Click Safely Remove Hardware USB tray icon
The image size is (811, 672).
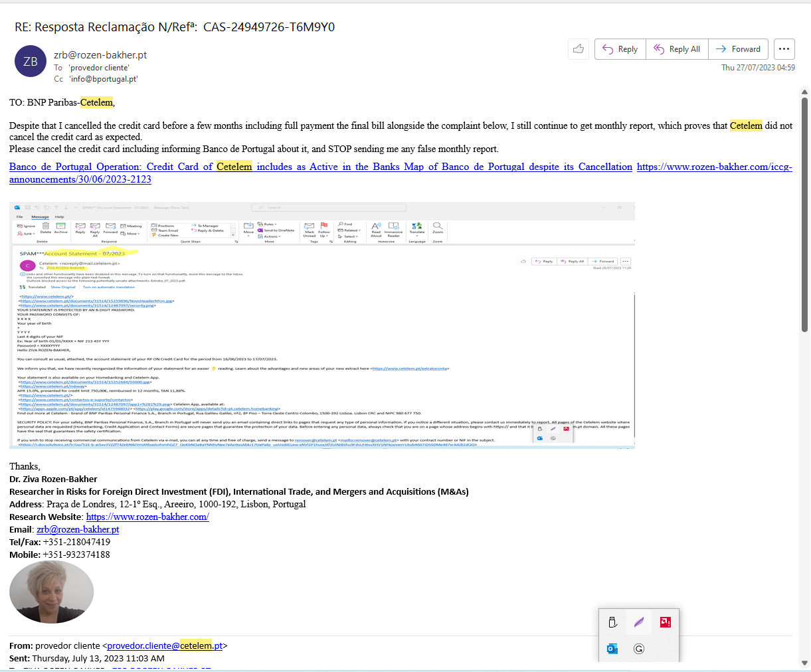pos(612,622)
